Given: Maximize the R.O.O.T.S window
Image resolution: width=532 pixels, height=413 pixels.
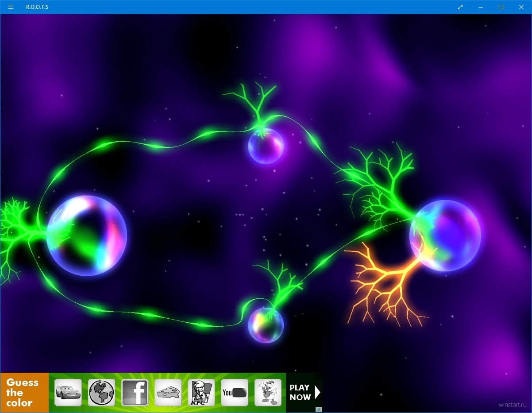Looking at the screenshot, I should pos(501,7).
